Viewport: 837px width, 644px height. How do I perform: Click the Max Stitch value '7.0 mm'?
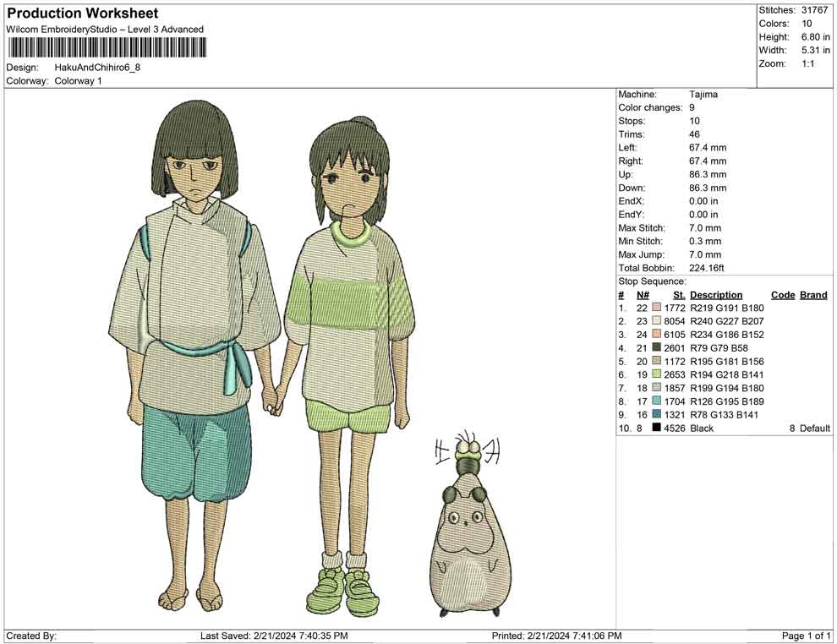[x=705, y=228]
